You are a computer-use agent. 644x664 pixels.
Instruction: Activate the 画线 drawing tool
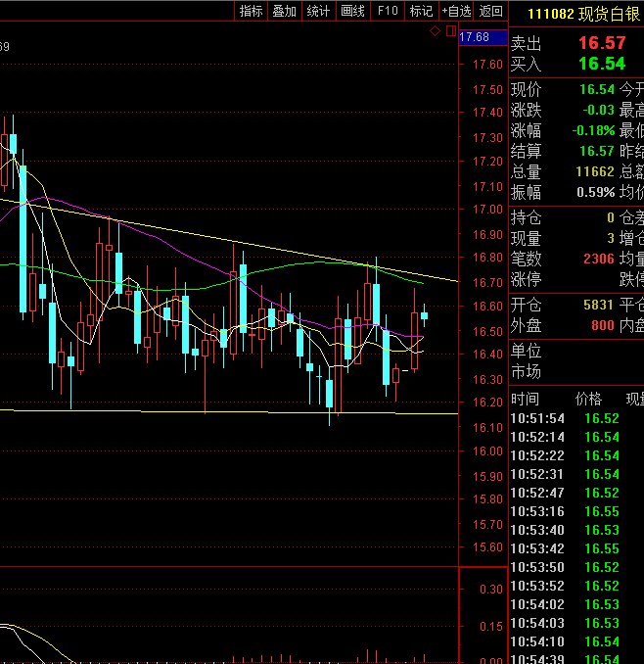(x=352, y=11)
